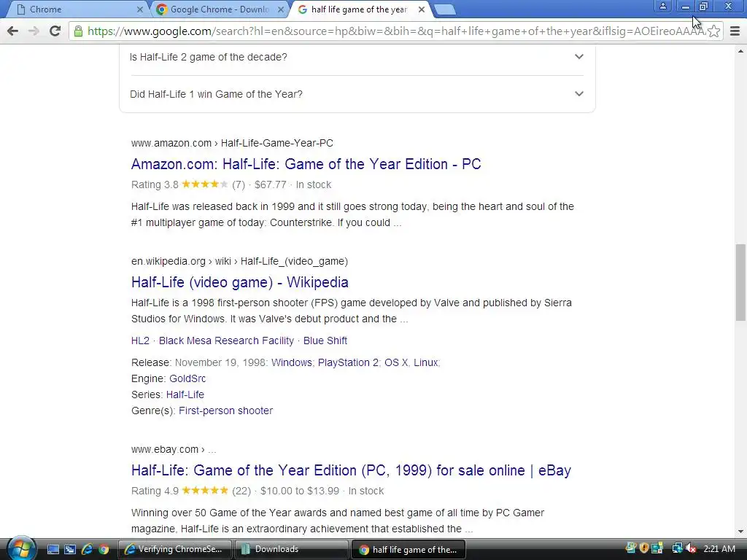Close the 'Google Chrome - Download' tab
747x560 pixels.
[281, 9]
